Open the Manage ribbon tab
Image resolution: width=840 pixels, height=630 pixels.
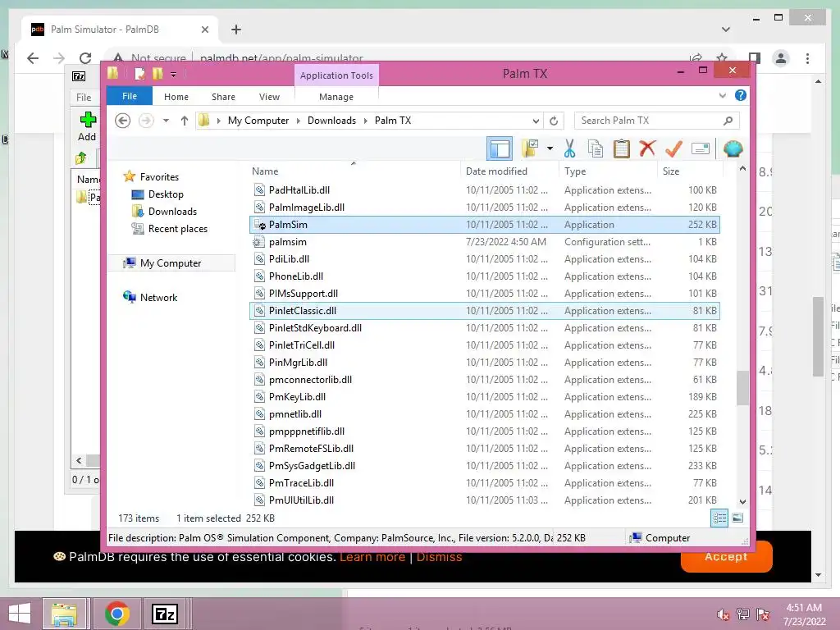pyautogui.click(x=336, y=97)
